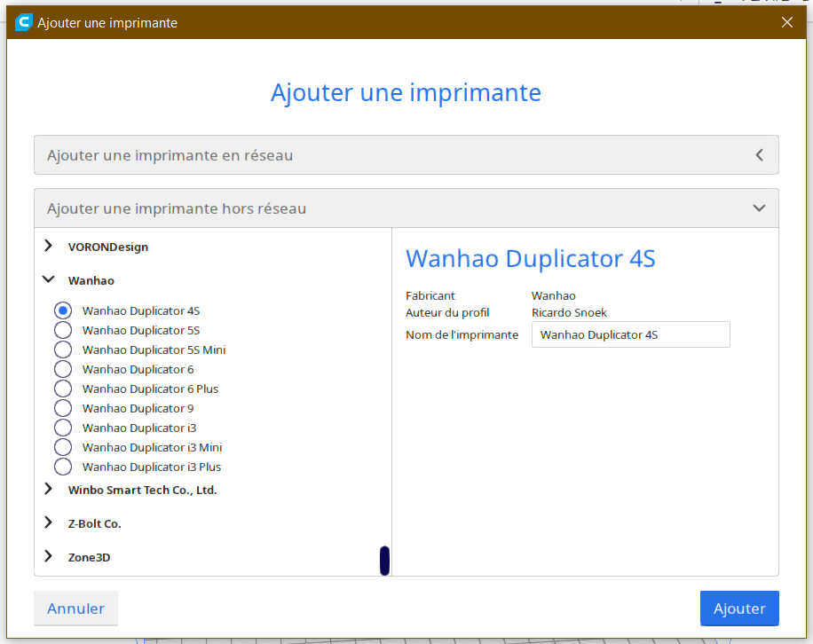
Task: Click the 'Auteur du profil' label
Action: coord(447,312)
